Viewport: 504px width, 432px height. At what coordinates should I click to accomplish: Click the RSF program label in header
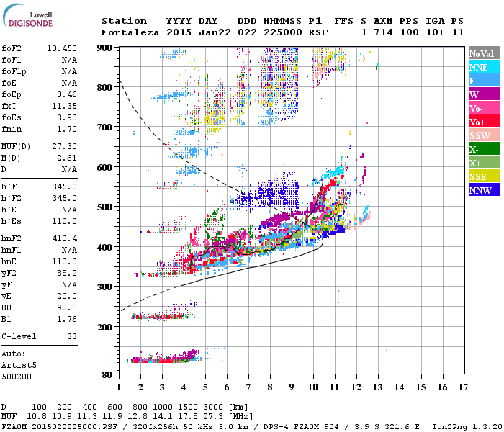click(x=318, y=32)
